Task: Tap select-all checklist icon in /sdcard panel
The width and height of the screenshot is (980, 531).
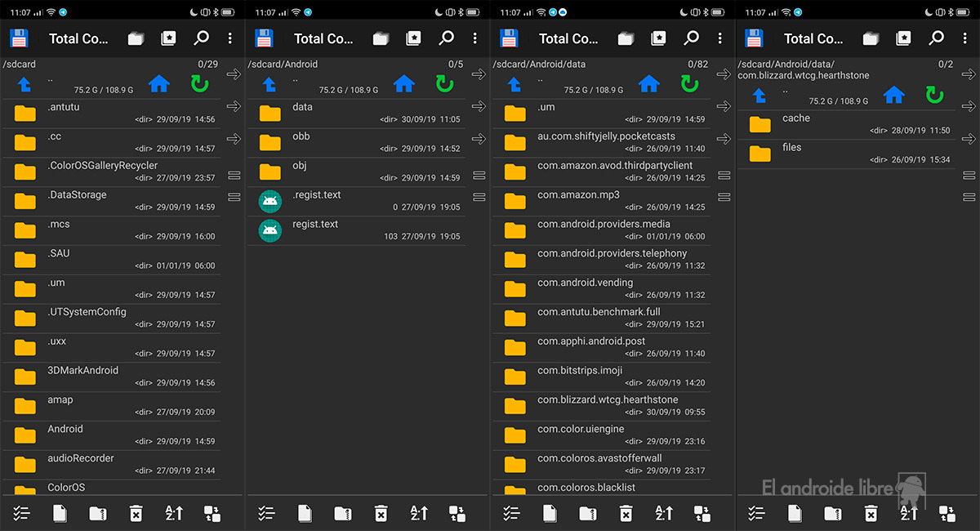Action: [x=21, y=513]
